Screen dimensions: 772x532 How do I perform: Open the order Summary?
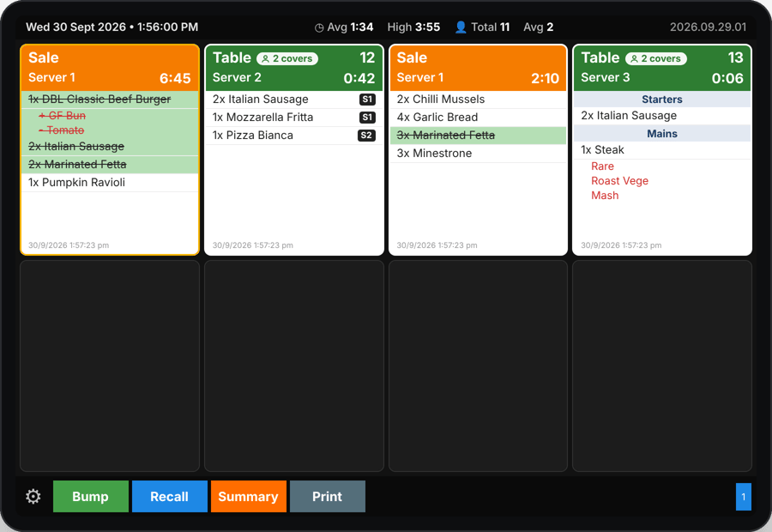(249, 497)
